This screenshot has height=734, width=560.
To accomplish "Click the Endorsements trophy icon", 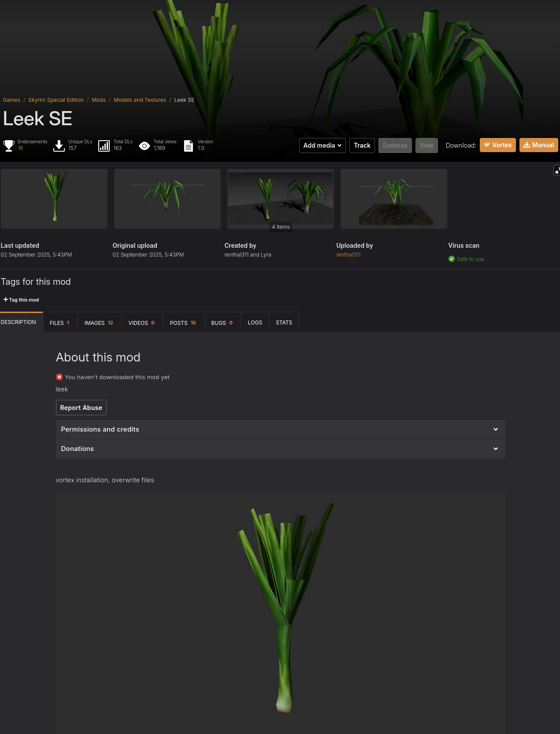I will [9, 145].
